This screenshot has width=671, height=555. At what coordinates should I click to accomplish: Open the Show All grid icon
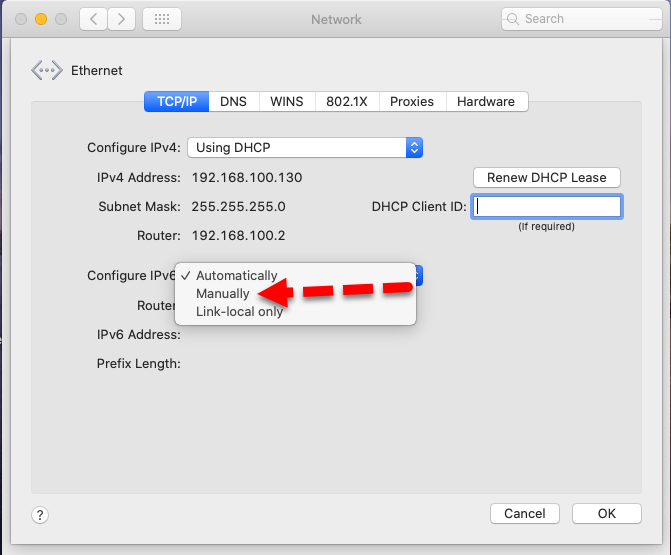pyautogui.click(x=162, y=19)
